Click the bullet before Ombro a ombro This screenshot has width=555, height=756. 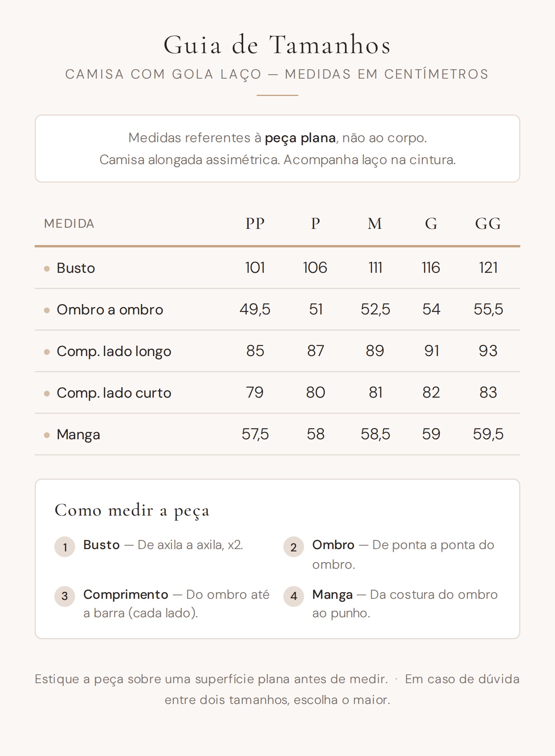coord(47,310)
